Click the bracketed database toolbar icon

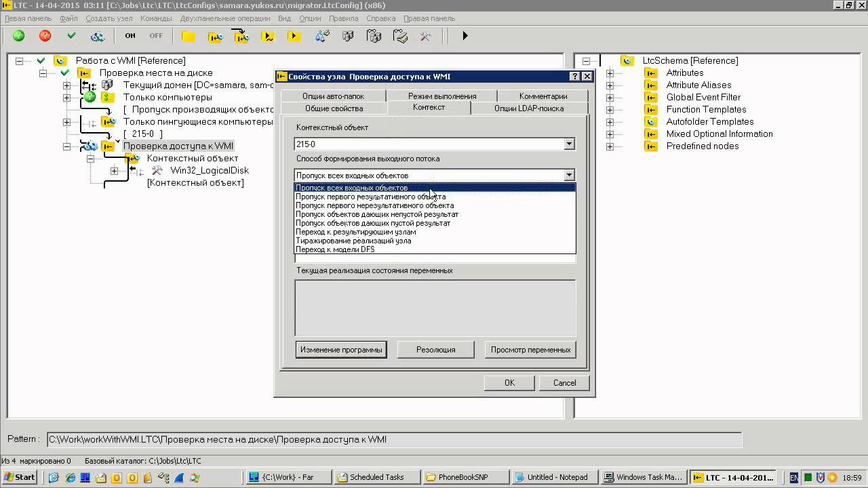coord(374,36)
